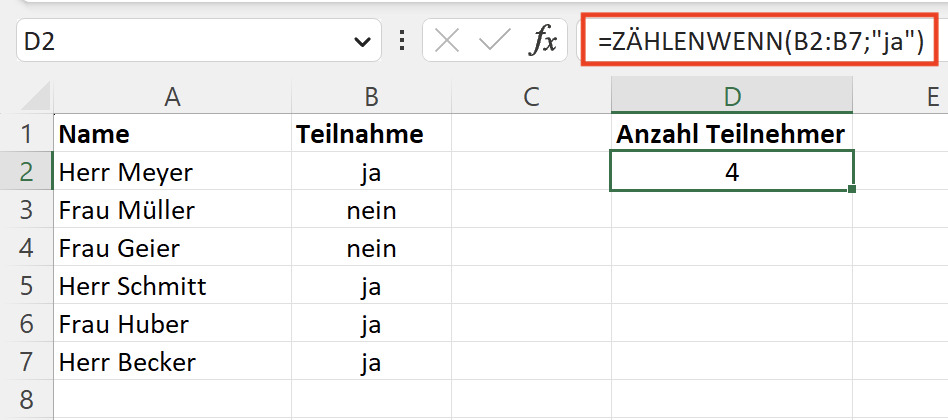Viewport: 948px width, 420px height.
Task: Expand the Name Box dropdown arrow
Action: pos(361,41)
